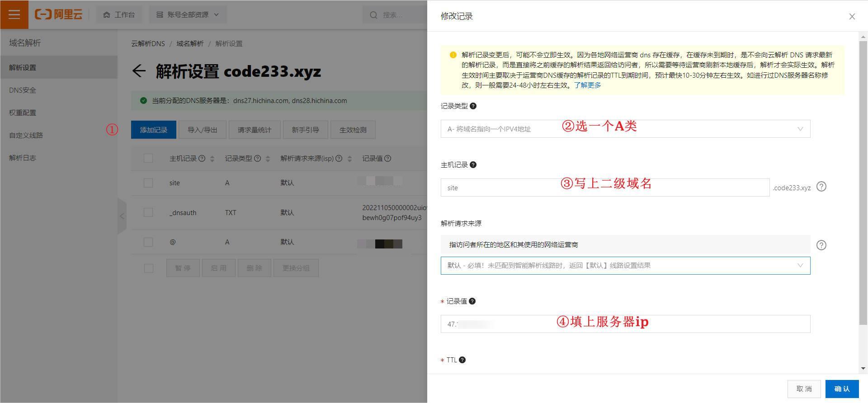This screenshot has width=868, height=403.
Task: Click help icon beside 记录类型 label in panel
Action: pyautogui.click(x=473, y=106)
